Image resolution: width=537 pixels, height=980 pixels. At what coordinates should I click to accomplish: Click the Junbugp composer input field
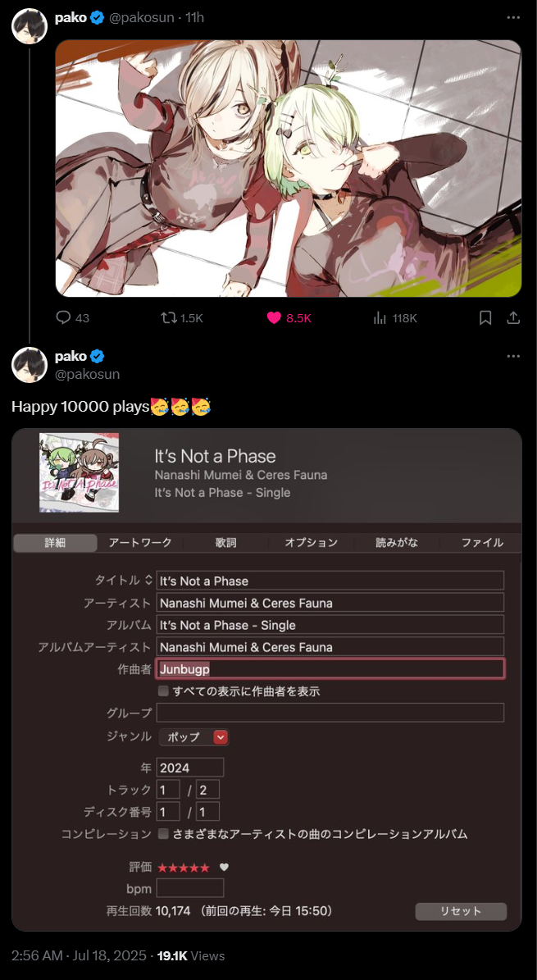[x=330, y=668]
